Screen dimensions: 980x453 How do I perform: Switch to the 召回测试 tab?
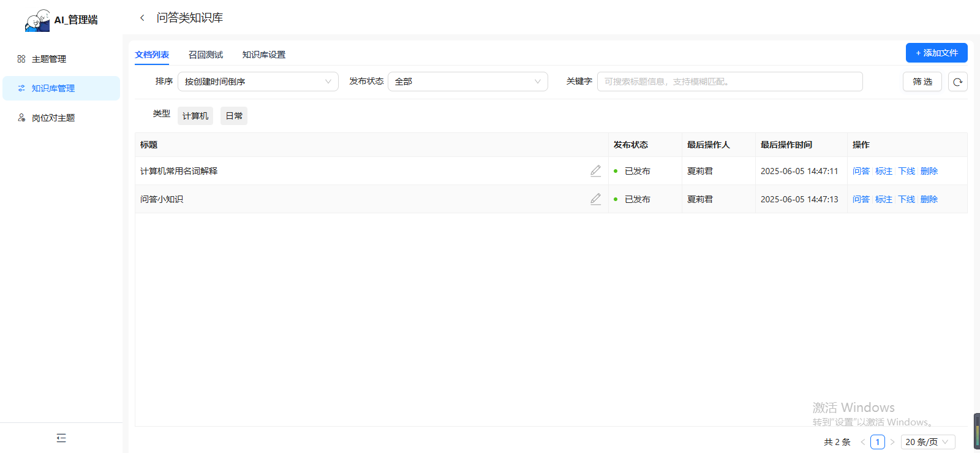pyautogui.click(x=206, y=55)
